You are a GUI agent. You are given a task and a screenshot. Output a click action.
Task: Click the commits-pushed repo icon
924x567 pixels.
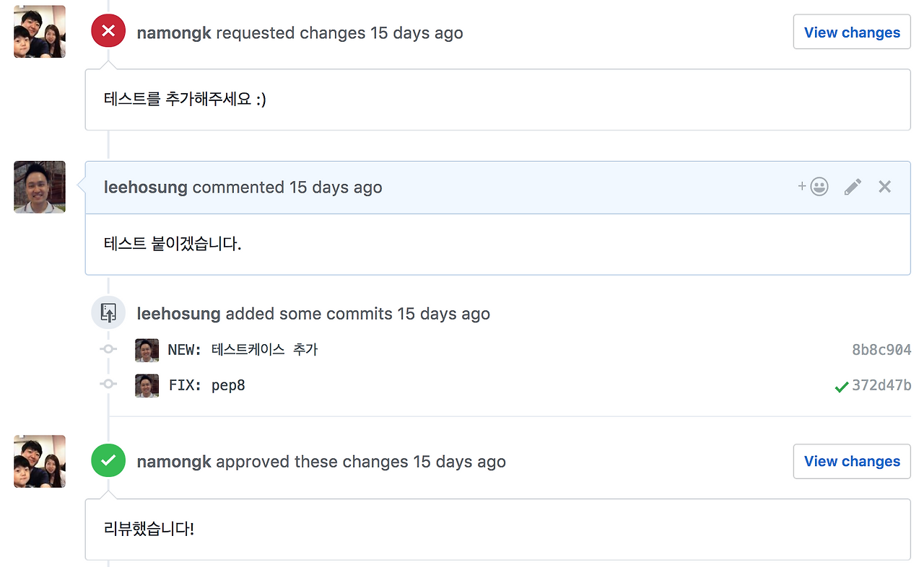point(108,313)
